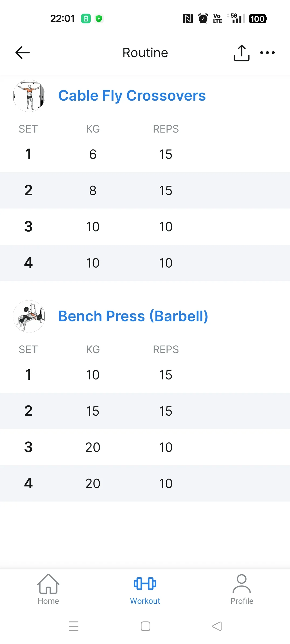The height and width of the screenshot is (644, 290).
Task: Open the Profile tab
Action: click(x=242, y=589)
